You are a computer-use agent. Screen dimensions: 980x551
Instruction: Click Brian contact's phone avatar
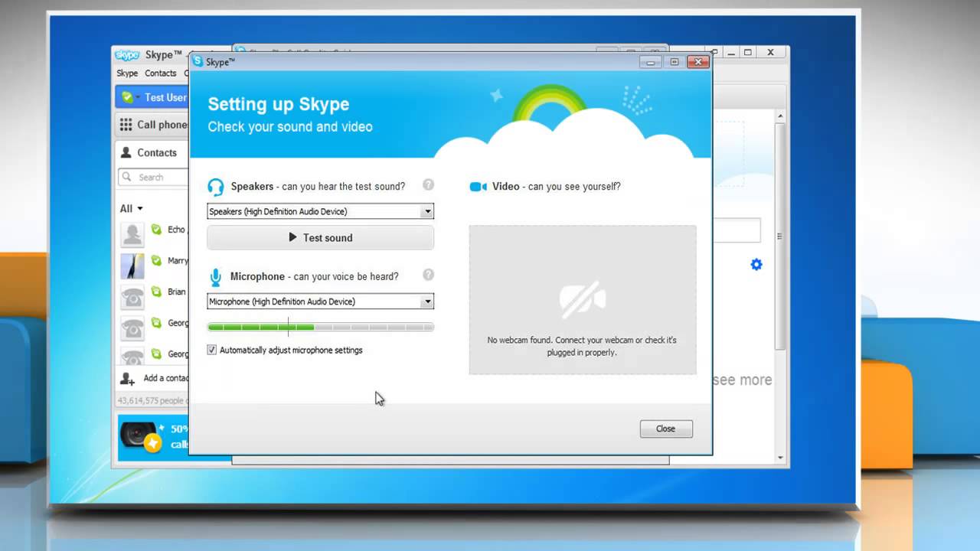coord(132,298)
